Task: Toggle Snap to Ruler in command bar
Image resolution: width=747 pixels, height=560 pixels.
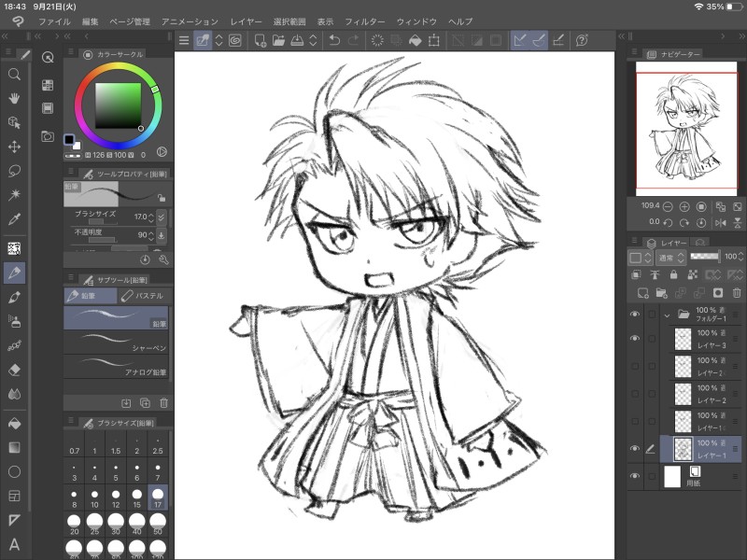Action: point(520,40)
